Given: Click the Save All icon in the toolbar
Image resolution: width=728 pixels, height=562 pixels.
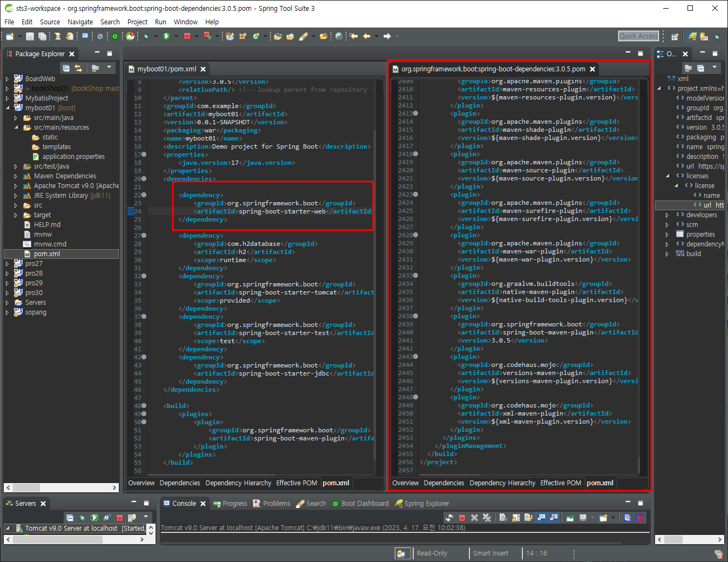Looking at the screenshot, I should (42, 36).
